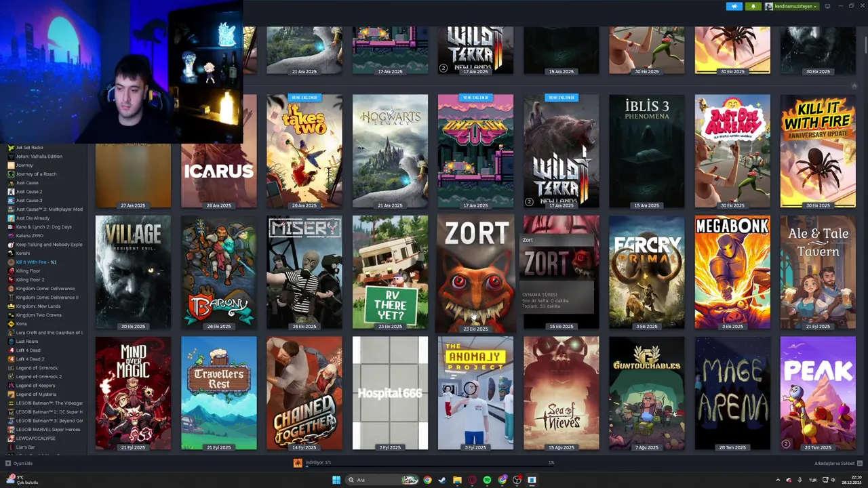Open Chained Together game cover
Screen dimensions: 868x488
click(x=304, y=393)
